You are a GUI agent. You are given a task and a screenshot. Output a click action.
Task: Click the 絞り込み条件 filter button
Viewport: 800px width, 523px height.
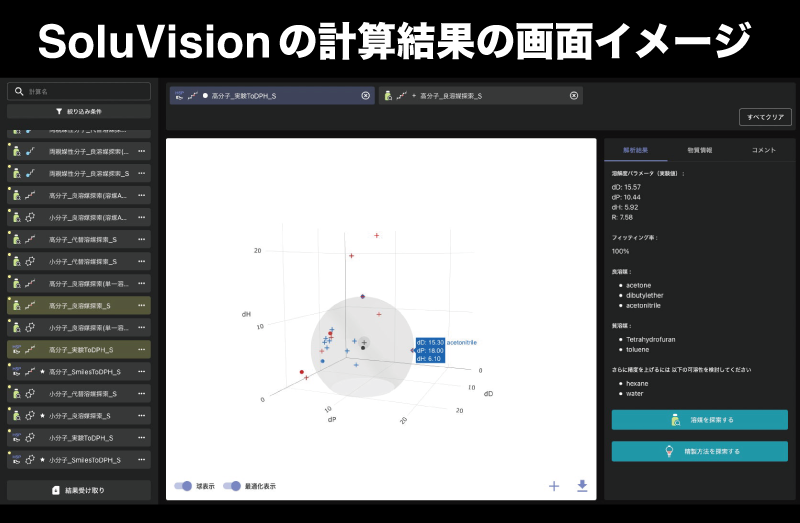[x=79, y=111]
